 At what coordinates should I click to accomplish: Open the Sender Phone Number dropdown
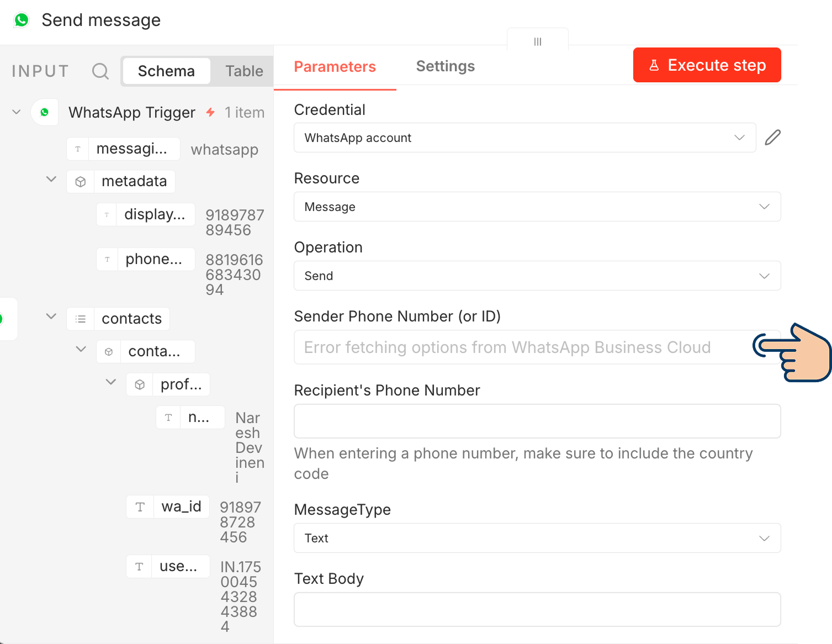pyautogui.click(x=537, y=347)
